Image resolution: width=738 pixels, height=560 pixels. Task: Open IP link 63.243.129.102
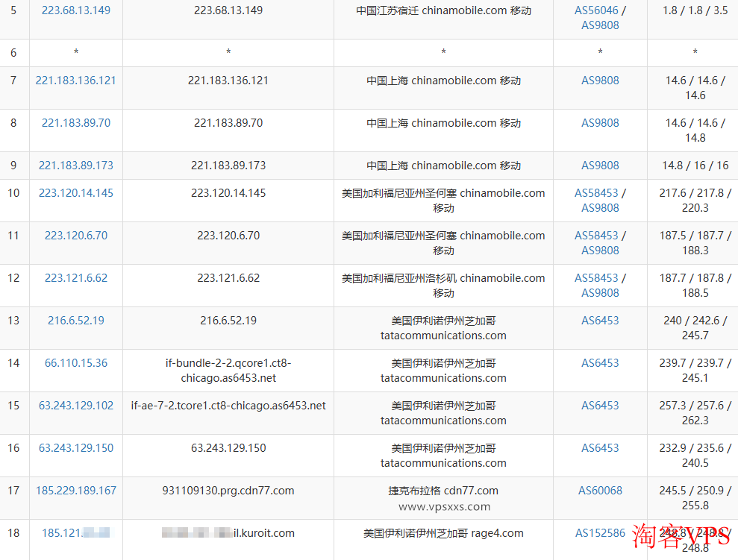76,406
